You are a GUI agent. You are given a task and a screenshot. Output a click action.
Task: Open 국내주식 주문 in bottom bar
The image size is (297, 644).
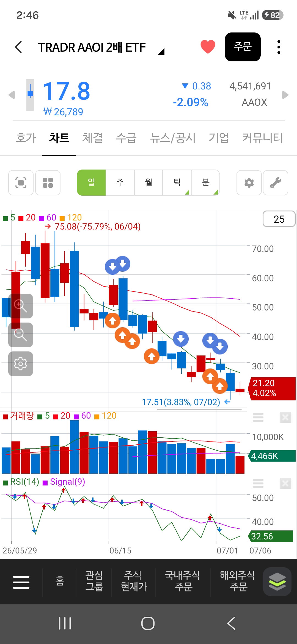183,581
